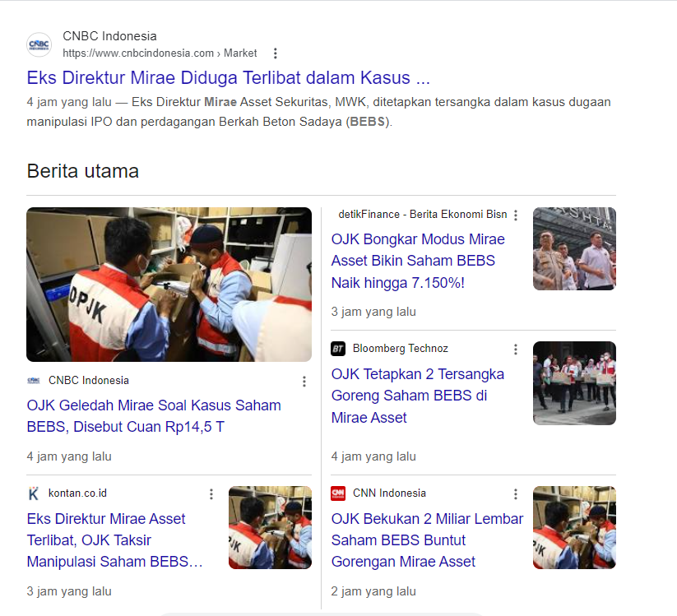Open three-dot menu next to the detikFinance source
This screenshot has width=677, height=616.
[x=516, y=215]
